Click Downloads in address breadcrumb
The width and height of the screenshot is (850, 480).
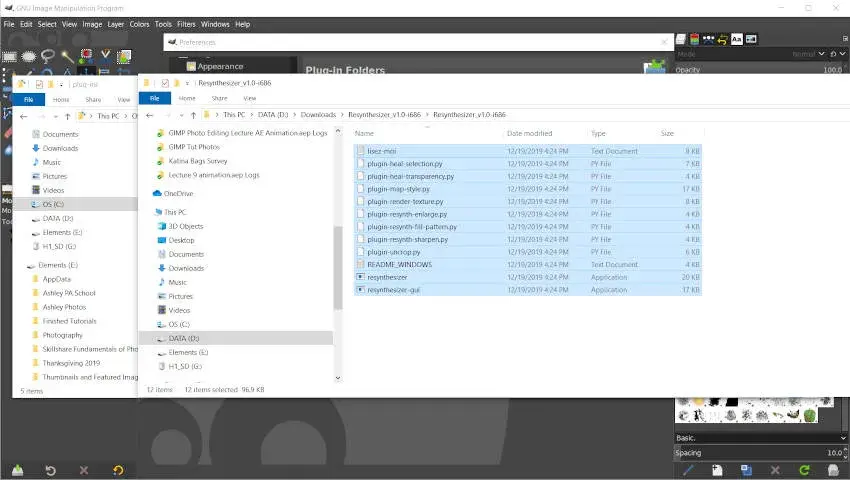pos(318,115)
